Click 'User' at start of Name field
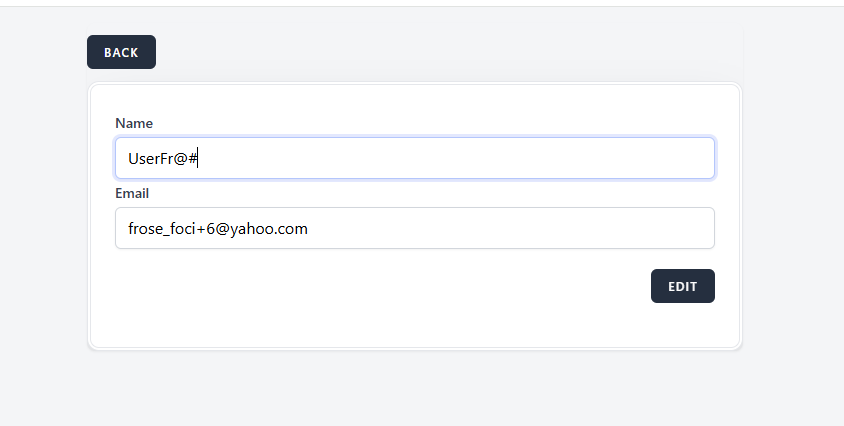Viewport: 844px width, 426px height. click(x=143, y=158)
